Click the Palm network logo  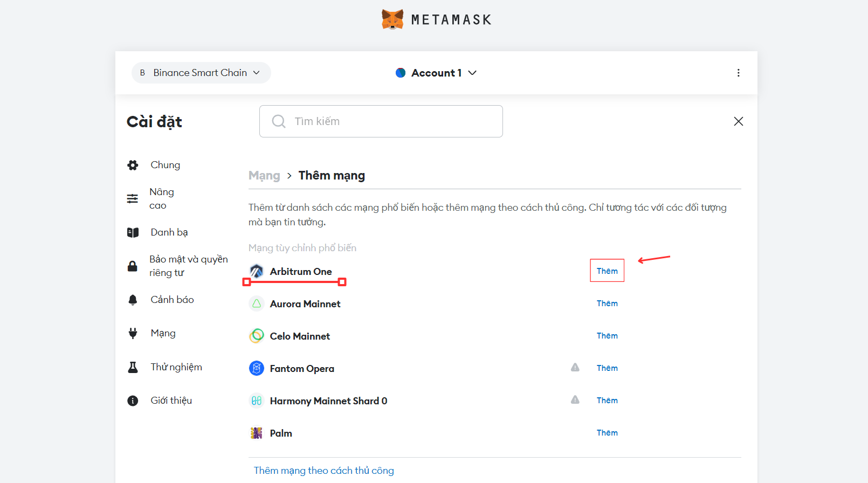click(x=257, y=433)
